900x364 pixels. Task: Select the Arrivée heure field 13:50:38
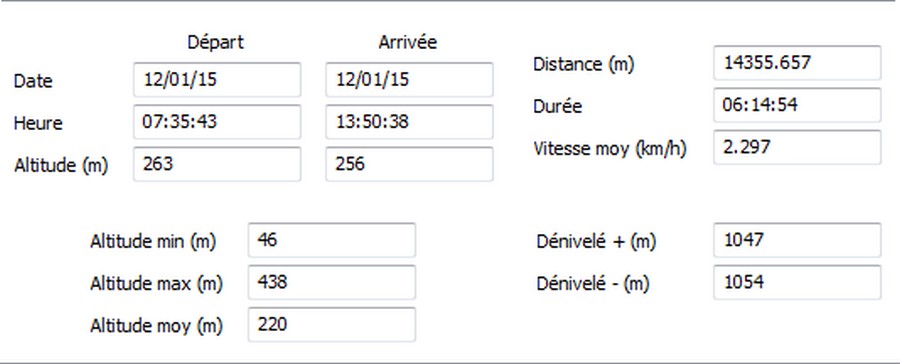coord(409,122)
